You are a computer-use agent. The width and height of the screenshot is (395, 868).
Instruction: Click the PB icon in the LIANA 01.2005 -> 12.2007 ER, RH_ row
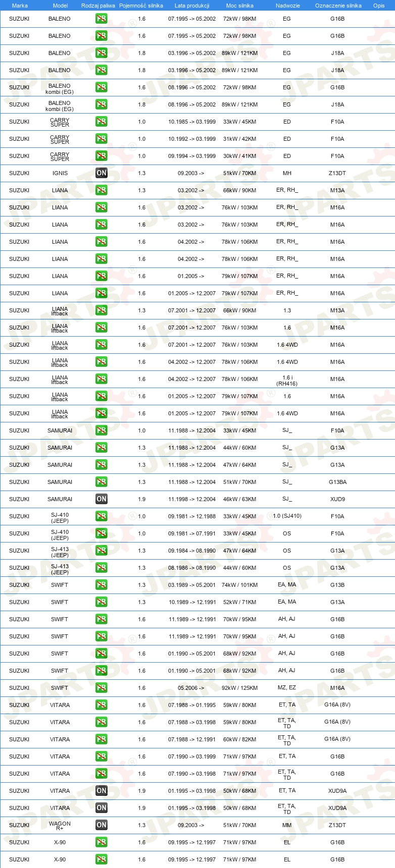tap(102, 293)
